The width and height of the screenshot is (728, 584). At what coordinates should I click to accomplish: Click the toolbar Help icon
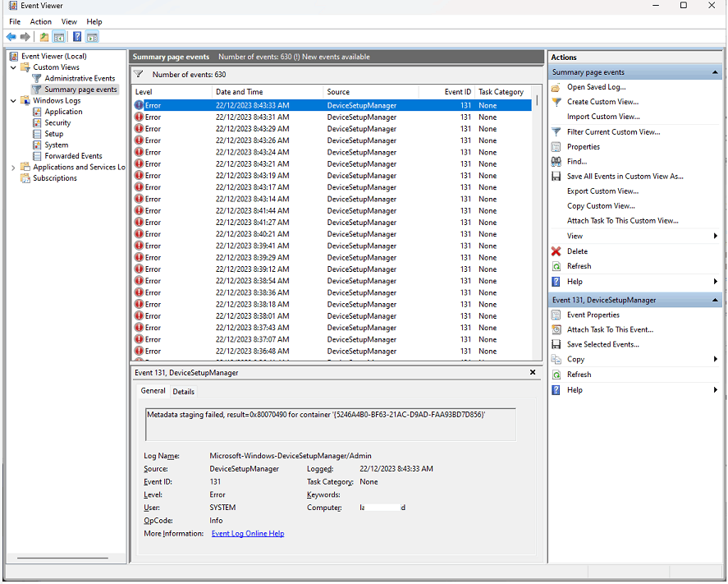click(76, 36)
